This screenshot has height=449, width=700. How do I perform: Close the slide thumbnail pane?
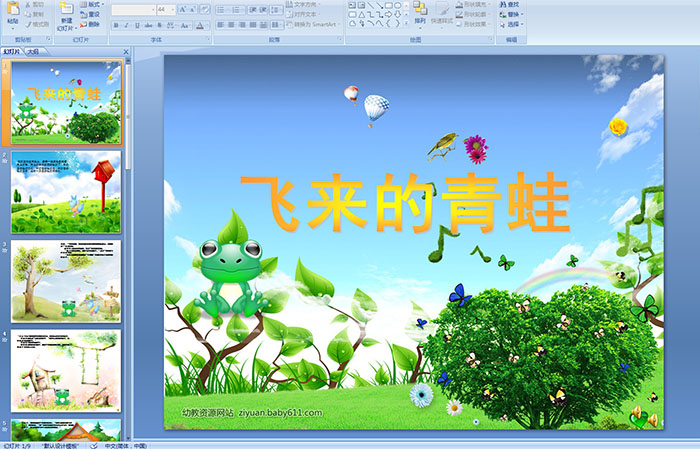click(x=126, y=52)
